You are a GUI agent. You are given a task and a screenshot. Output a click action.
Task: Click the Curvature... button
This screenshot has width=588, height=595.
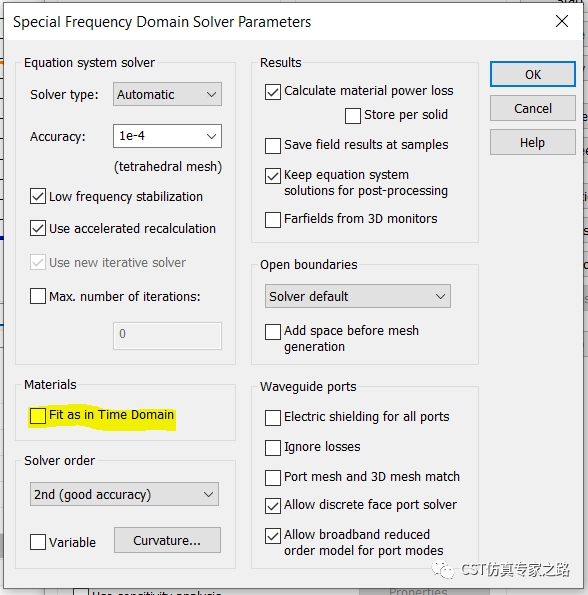coord(167,540)
